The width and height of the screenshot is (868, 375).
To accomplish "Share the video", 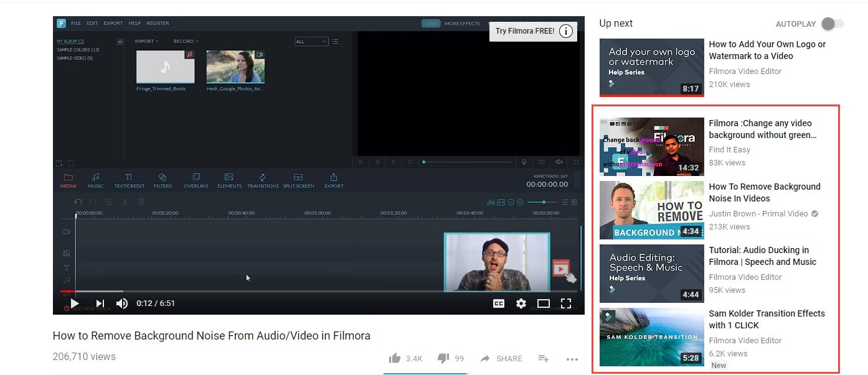I will click(x=501, y=358).
